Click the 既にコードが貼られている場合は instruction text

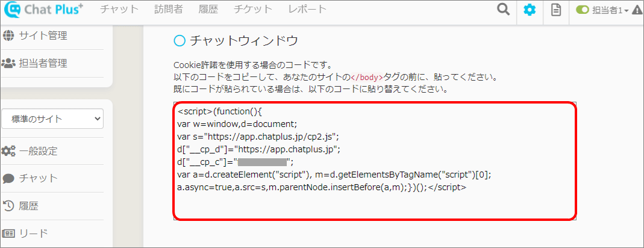310,88
